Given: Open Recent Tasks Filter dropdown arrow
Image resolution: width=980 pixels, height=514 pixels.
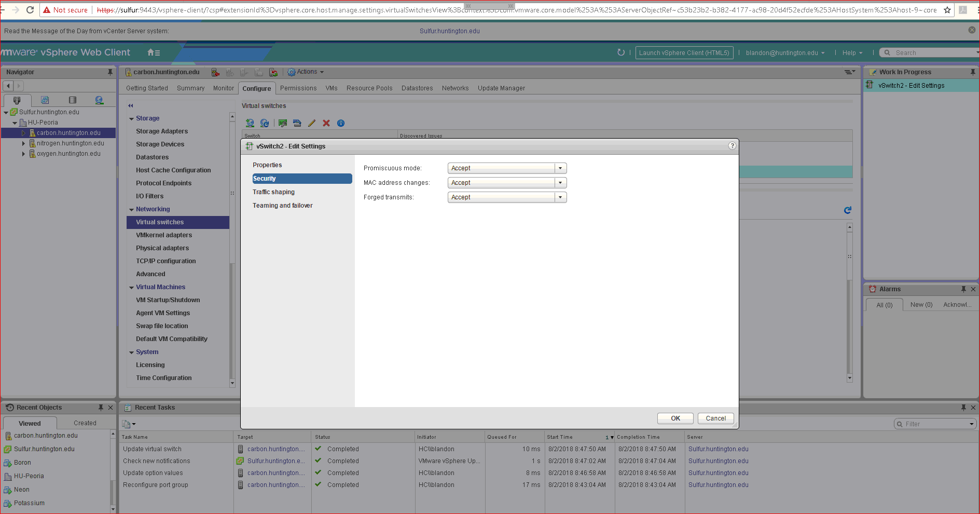Looking at the screenshot, I should pyautogui.click(x=972, y=424).
